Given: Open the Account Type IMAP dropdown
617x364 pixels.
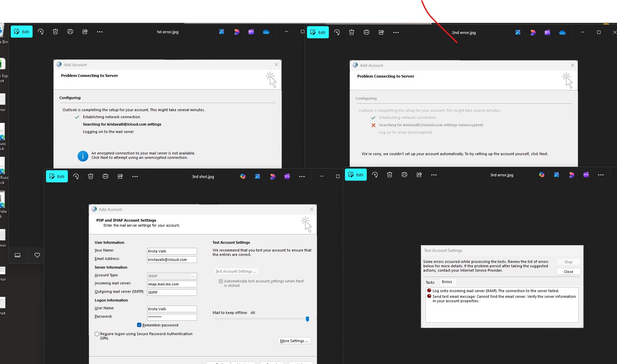Looking at the screenshot, I should point(172,276).
